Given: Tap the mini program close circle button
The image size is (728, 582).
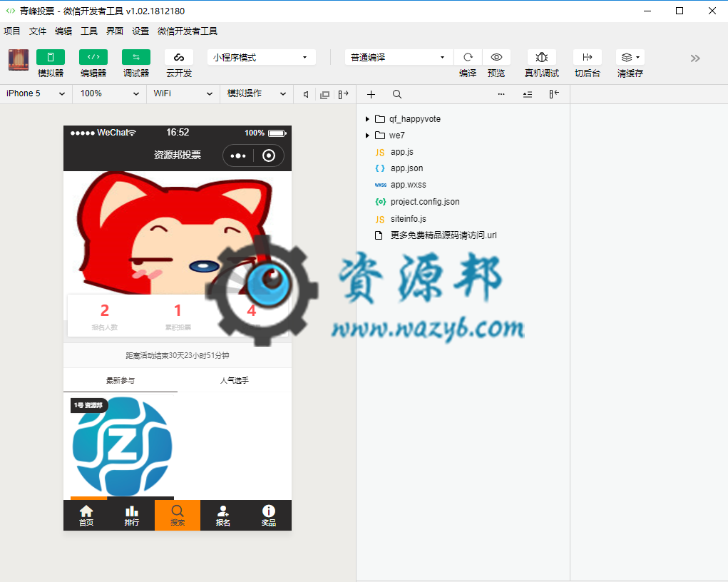Looking at the screenshot, I should [268, 155].
